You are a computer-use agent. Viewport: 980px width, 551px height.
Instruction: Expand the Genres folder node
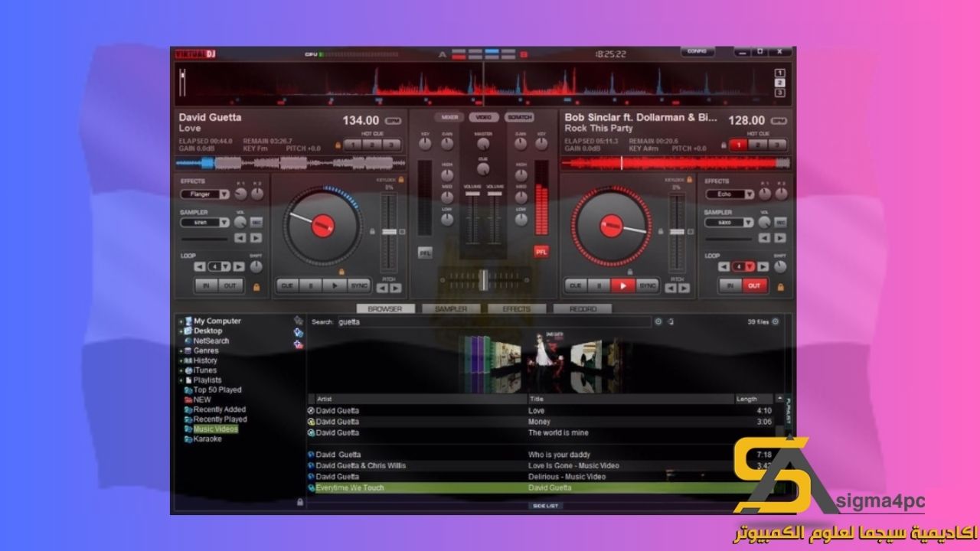(x=181, y=350)
